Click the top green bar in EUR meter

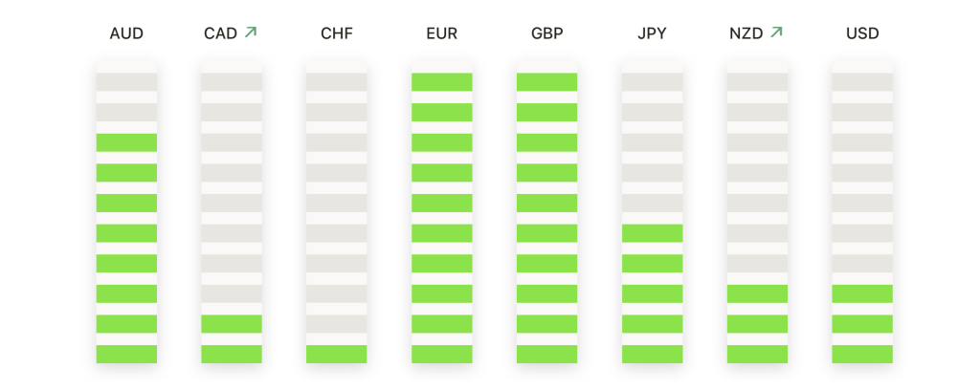pyautogui.click(x=442, y=82)
